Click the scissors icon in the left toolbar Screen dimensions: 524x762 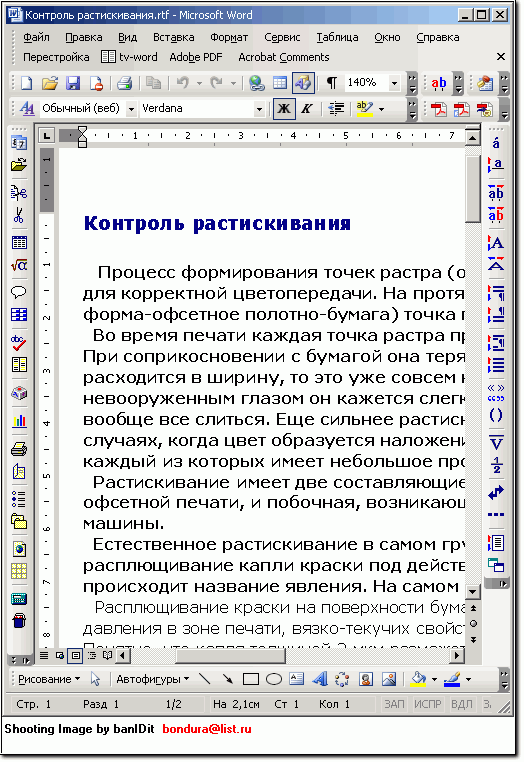(19, 215)
